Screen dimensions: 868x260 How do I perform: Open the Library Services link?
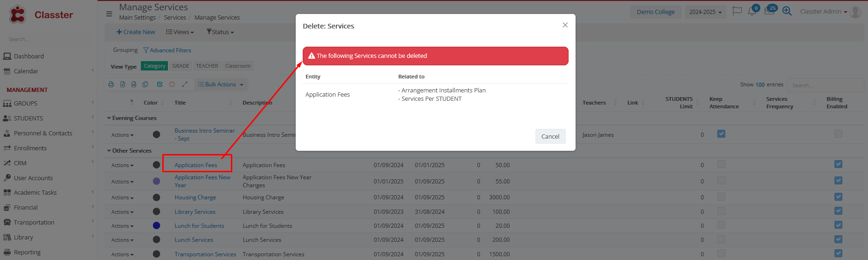(195, 212)
